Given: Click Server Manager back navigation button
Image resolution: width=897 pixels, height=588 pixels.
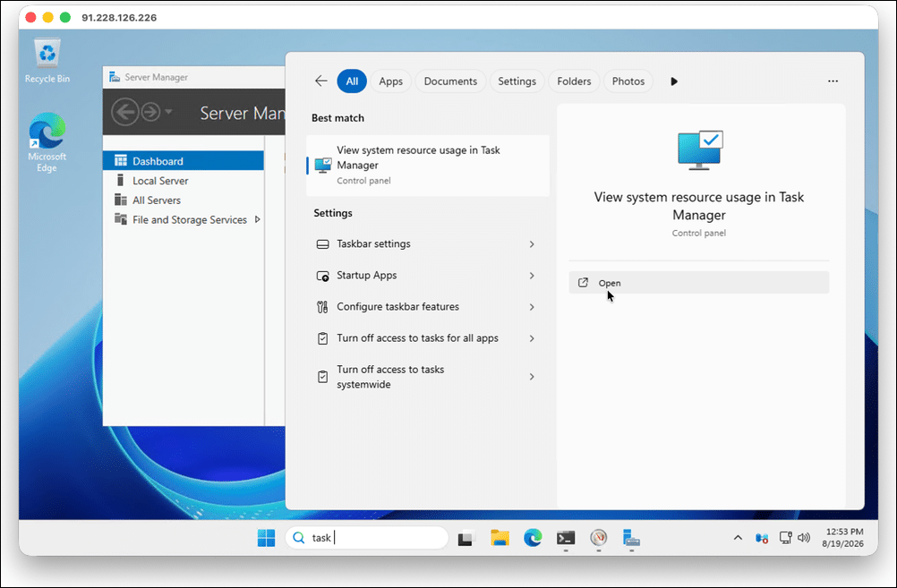Looking at the screenshot, I should (x=124, y=112).
